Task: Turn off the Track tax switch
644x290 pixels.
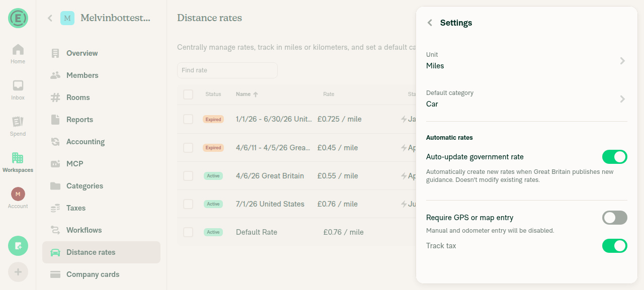Action: [615, 246]
